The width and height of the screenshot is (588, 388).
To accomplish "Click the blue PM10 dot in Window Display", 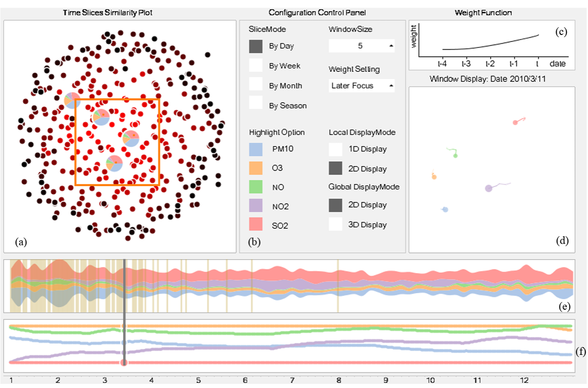I will 445,209.
